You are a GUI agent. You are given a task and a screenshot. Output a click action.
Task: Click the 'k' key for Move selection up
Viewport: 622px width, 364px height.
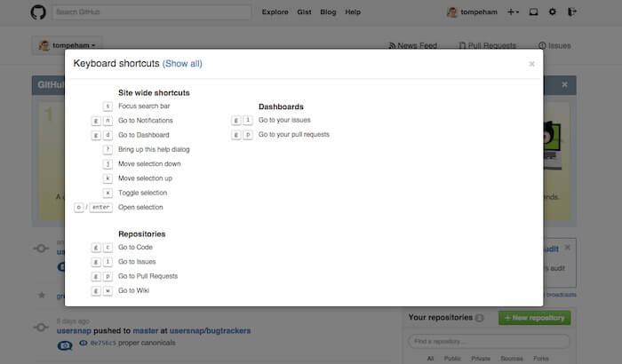(108, 178)
